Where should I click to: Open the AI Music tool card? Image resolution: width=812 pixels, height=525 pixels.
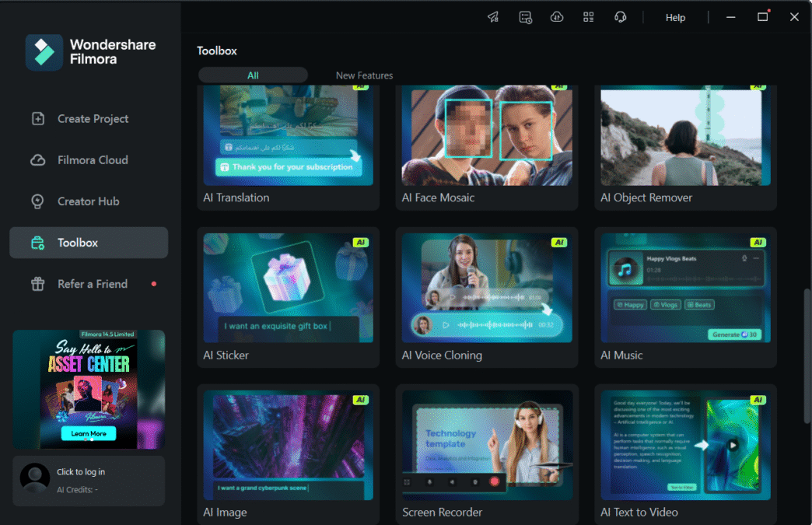685,297
